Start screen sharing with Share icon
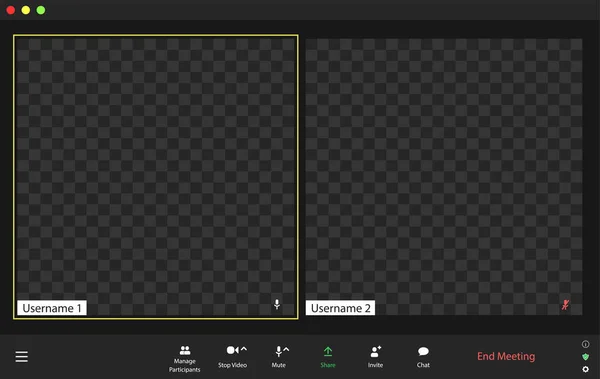The height and width of the screenshot is (379, 600). pos(328,351)
